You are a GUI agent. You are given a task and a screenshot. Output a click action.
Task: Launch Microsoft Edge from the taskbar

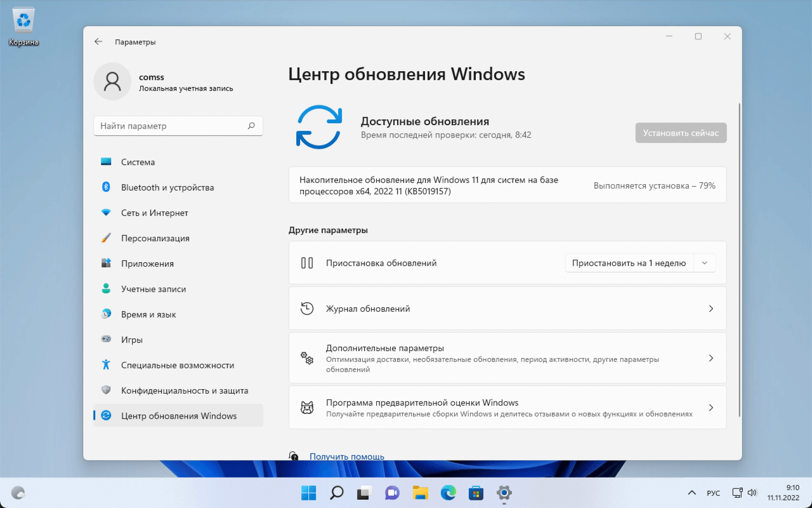click(448, 493)
